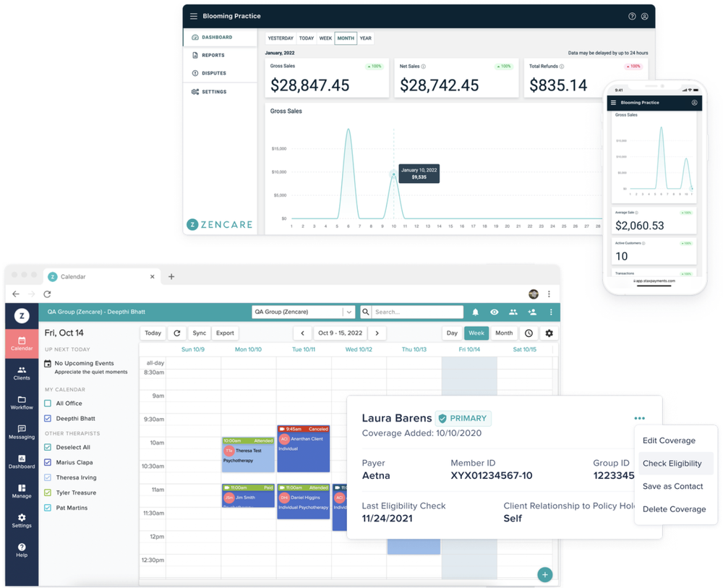Click the Today button above the calendar
723x588 pixels.
pos(153,333)
